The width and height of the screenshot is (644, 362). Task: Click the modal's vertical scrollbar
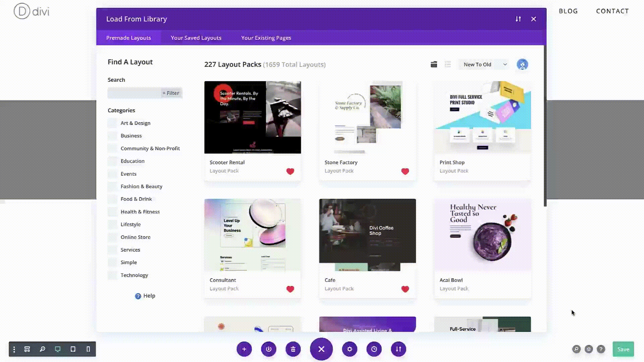[545, 126]
